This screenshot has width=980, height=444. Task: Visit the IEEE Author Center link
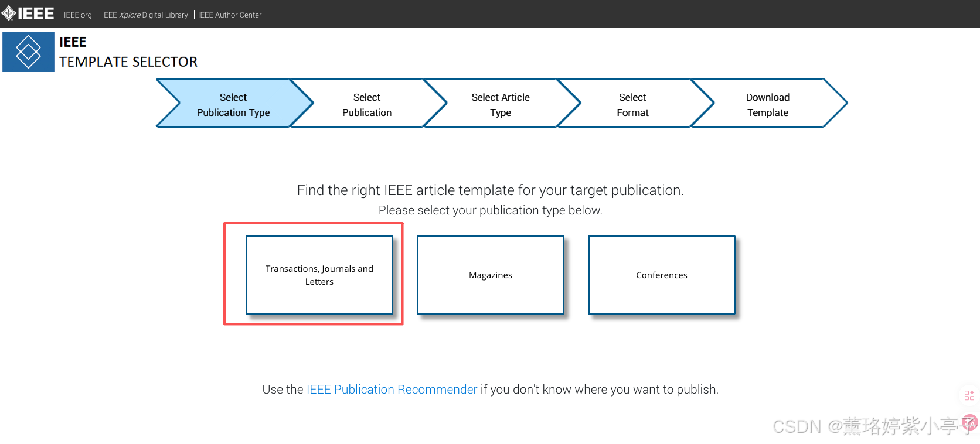tap(230, 15)
